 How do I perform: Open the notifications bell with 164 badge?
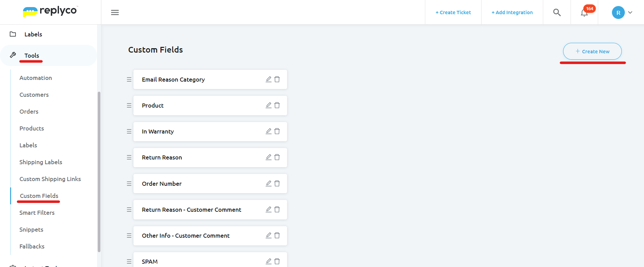(584, 13)
